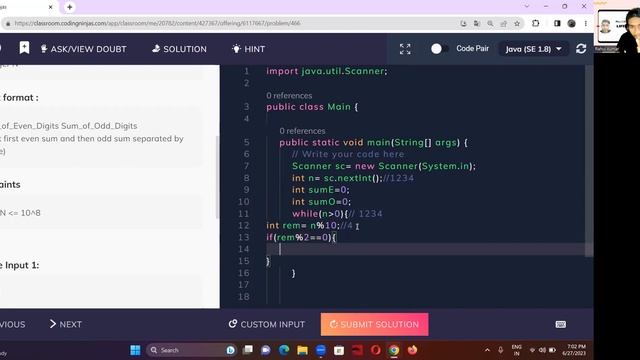
Task: Open a new browser tab
Action: pyautogui.click(x=69, y=7)
